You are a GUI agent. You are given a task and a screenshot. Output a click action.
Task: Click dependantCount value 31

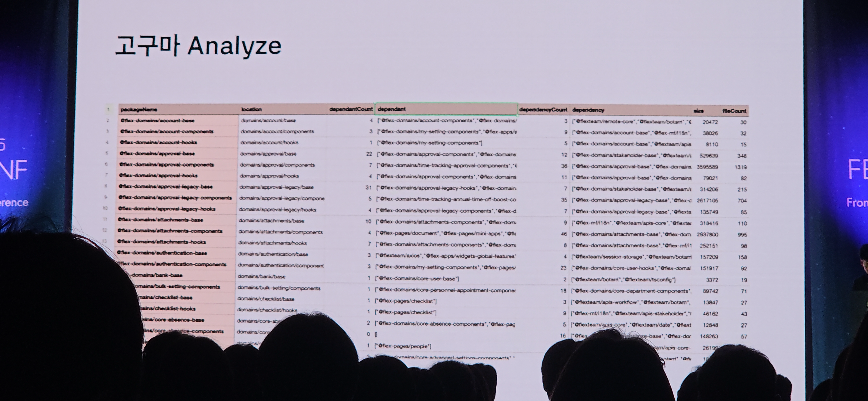[x=368, y=187]
